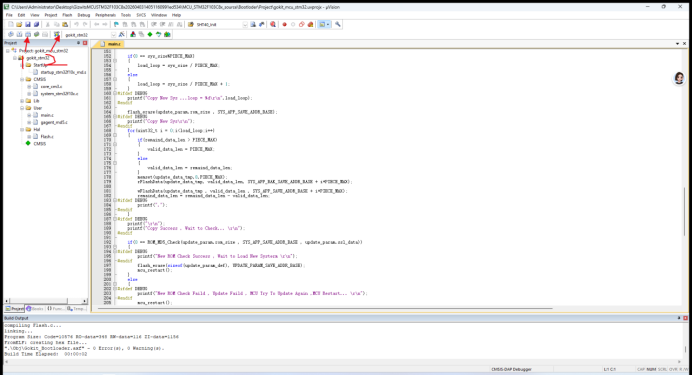Download code to flash via LOAD icon
This screenshot has height=375, width=693.
[x=57, y=34]
